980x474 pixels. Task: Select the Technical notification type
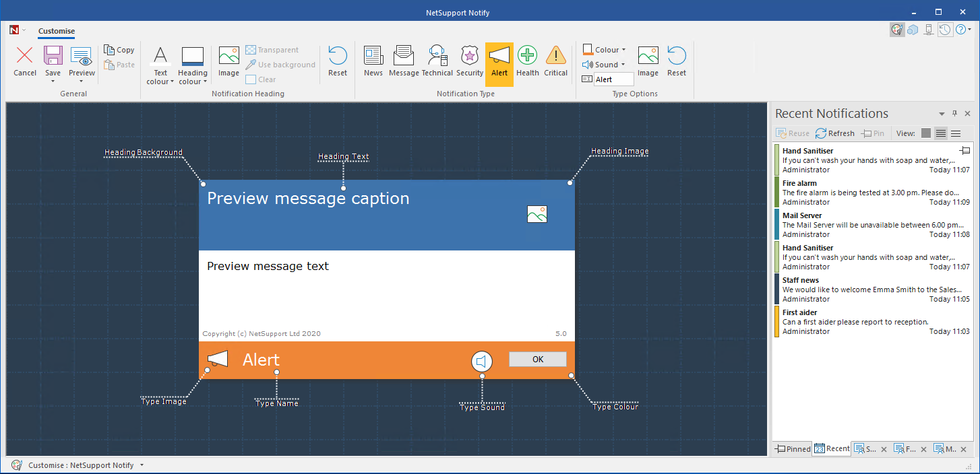(437, 62)
